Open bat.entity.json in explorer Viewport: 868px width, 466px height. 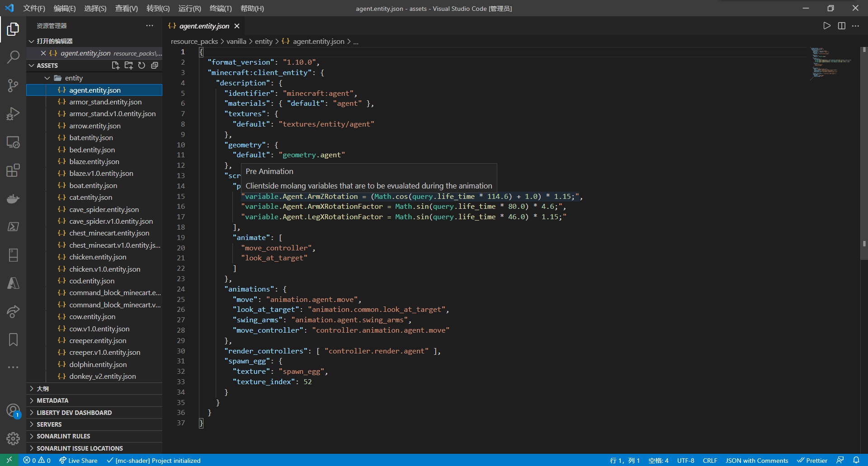pos(94,138)
